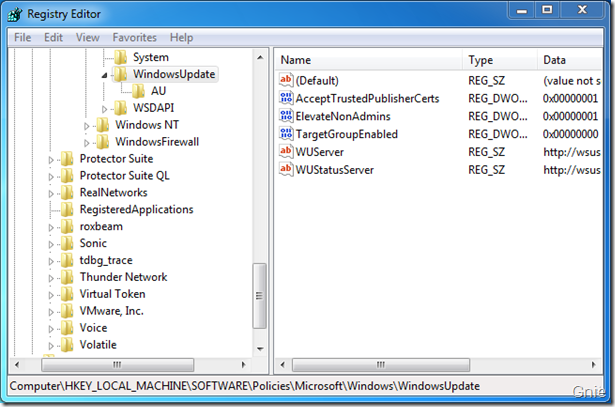Image resolution: width=615 pixels, height=407 pixels.
Task: Click the tdbg_trace folder icon
Action: point(67,260)
